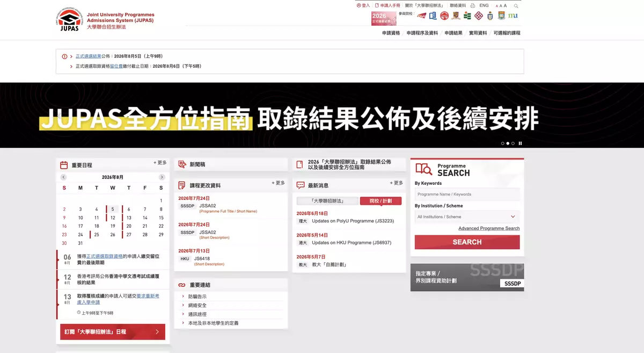Image resolution: width=644 pixels, height=353 pixels.
Task: Click the Programme Name / Keywords field
Action: coord(467,194)
